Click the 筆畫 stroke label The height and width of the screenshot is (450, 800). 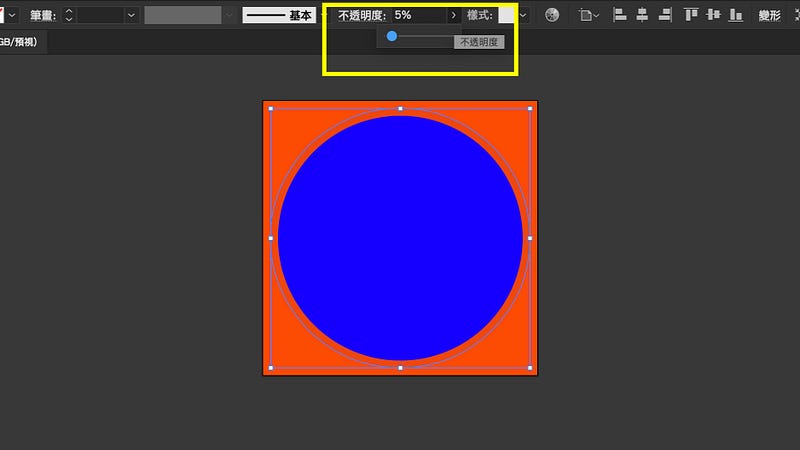click(x=43, y=15)
